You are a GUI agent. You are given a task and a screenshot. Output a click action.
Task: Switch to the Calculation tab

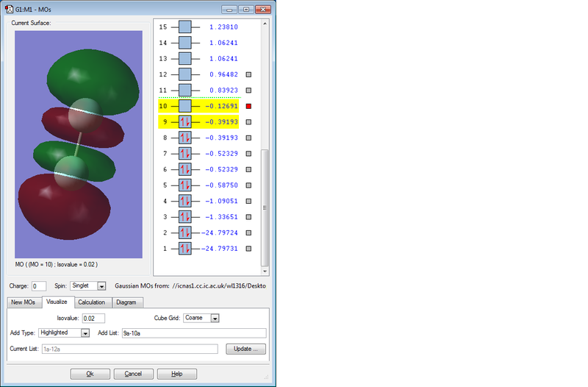coord(92,302)
